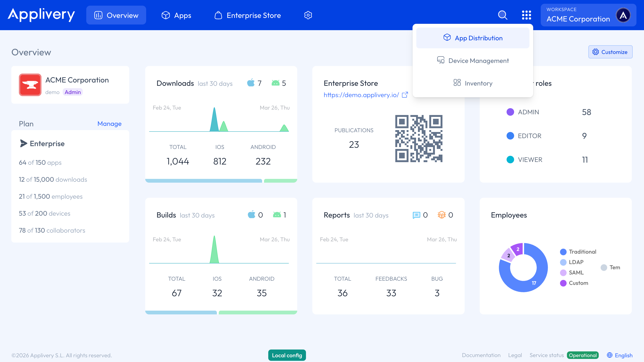The image size is (644, 362).
Task: Select the Apple icon in Downloads card
Action: (251, 83)
